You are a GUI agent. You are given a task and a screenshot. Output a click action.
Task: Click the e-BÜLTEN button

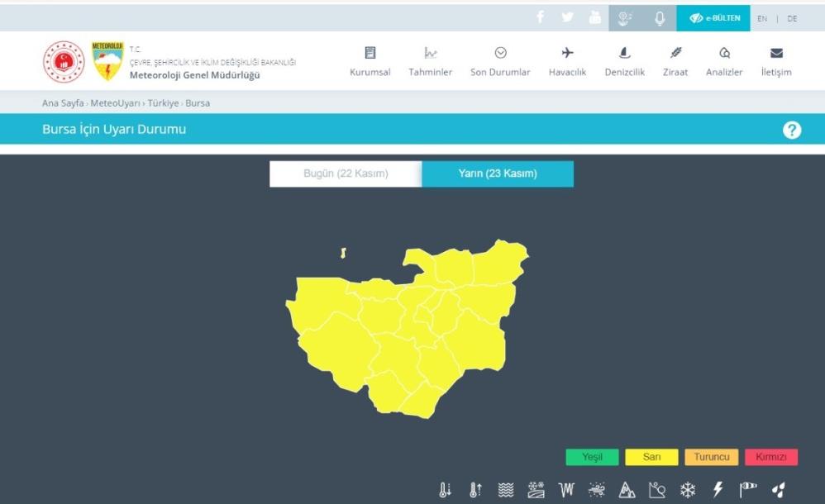(713, 18)
